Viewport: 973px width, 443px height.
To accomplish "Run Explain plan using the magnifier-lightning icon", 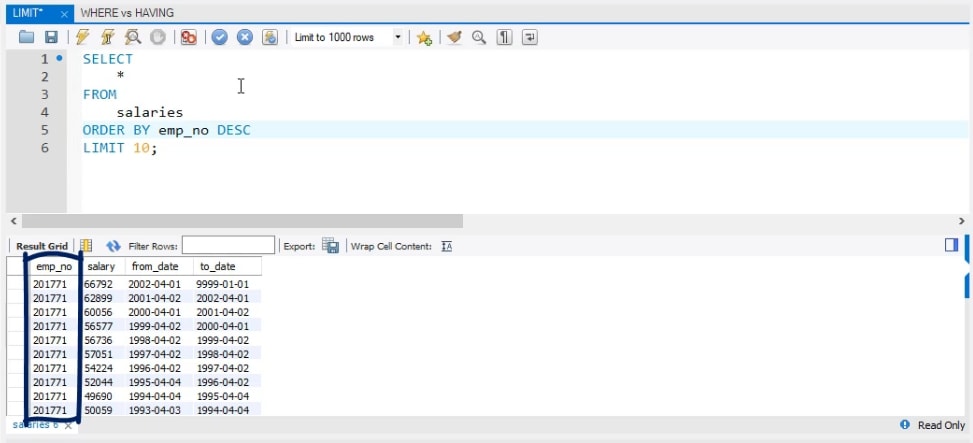I will [x=132, y=37].
